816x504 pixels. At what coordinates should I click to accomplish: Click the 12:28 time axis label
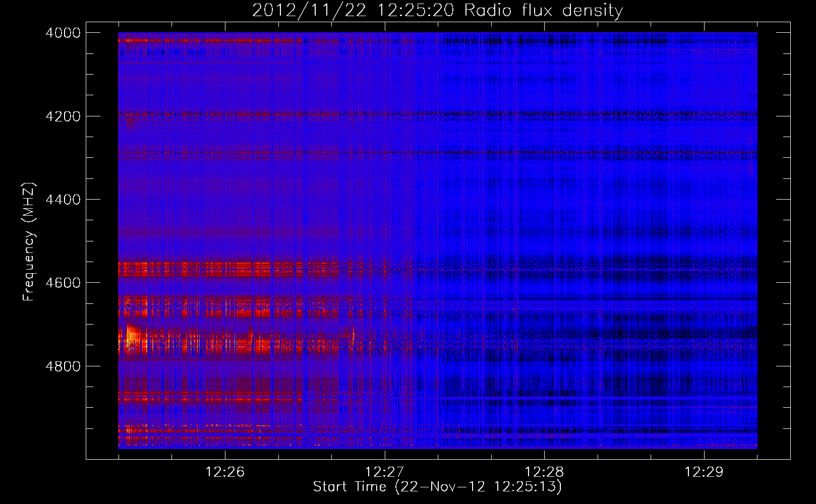[x=544, y=472]
